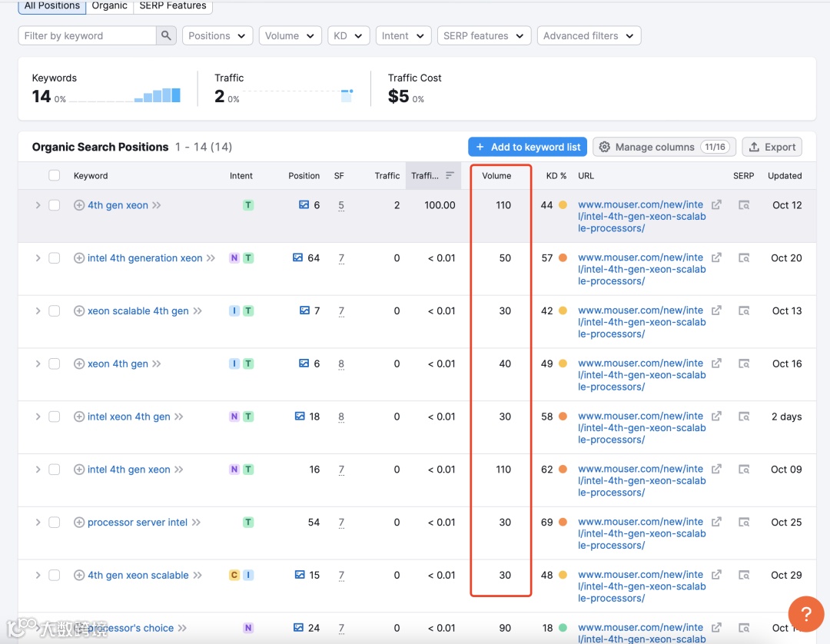Image resolution: width=830 pixels, height=644 pixels.
Task: Switch to the Organic tab
Action: [x=110, y=6]
